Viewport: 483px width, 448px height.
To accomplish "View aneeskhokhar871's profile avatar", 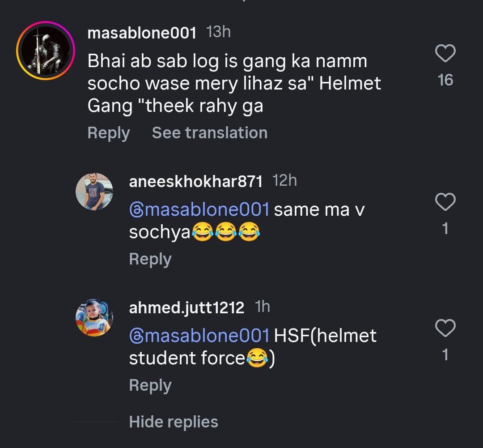I will (x=94, y=192).
